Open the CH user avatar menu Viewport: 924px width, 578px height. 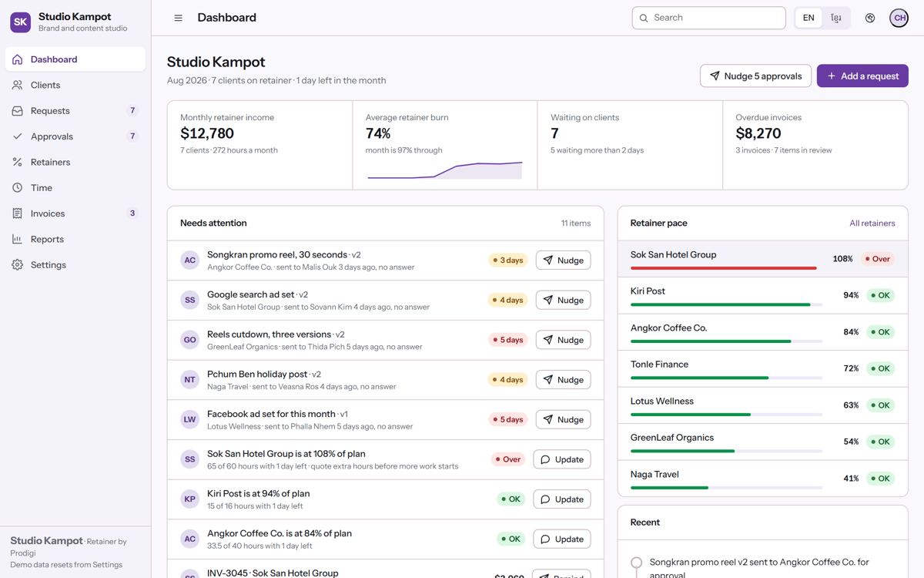[899, 18]
